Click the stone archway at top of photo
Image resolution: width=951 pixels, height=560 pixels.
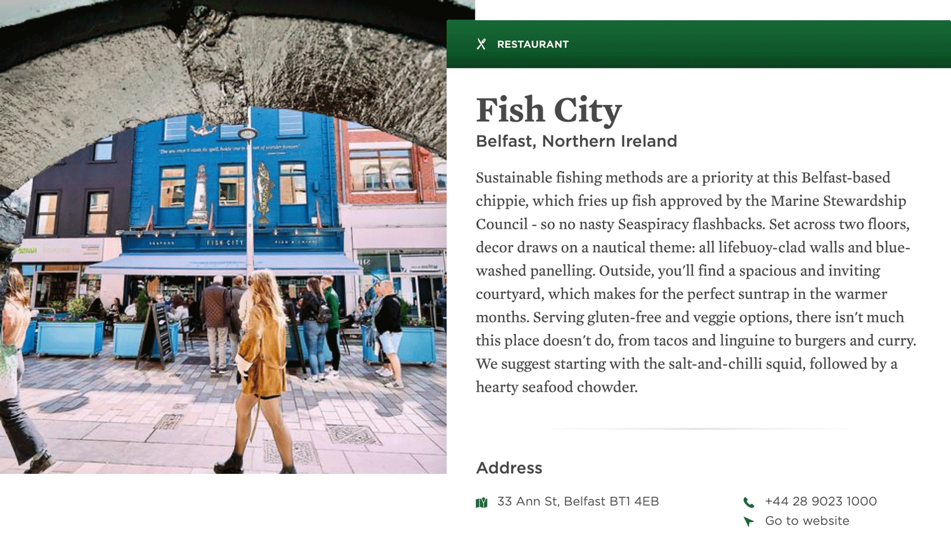click(223, 57)
